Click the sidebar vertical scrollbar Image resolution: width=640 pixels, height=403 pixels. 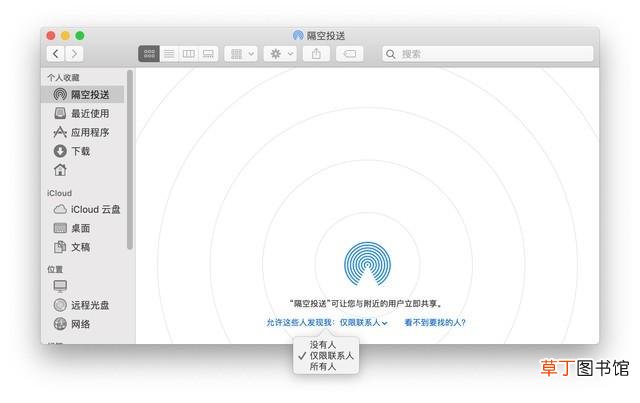pyautogui.click(x=130, y=159)
